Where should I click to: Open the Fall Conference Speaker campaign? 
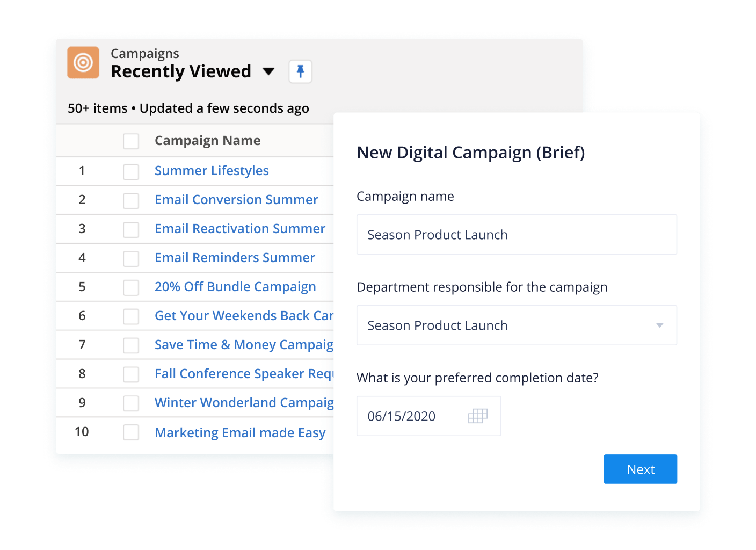(243, 374)
